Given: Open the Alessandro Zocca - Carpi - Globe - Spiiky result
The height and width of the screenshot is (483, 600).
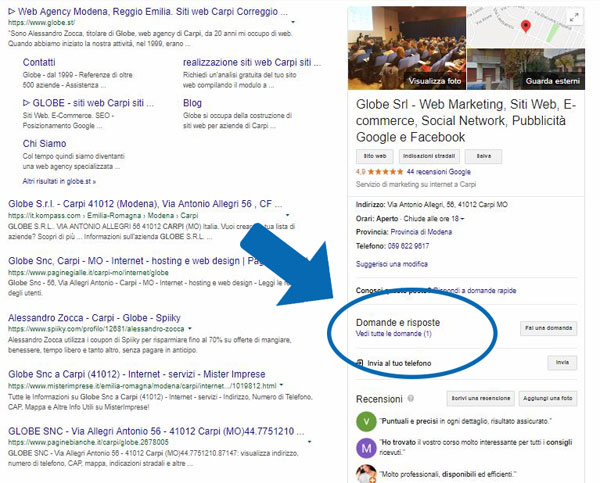Looking at the screenshot, I should pyautogui.click(x=94, y=318).
